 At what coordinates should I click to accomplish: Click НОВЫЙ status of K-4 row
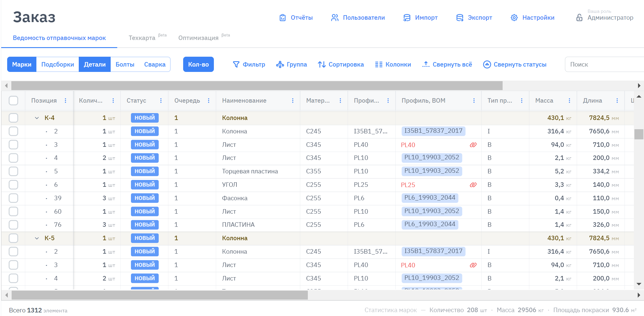pos(145,118)
